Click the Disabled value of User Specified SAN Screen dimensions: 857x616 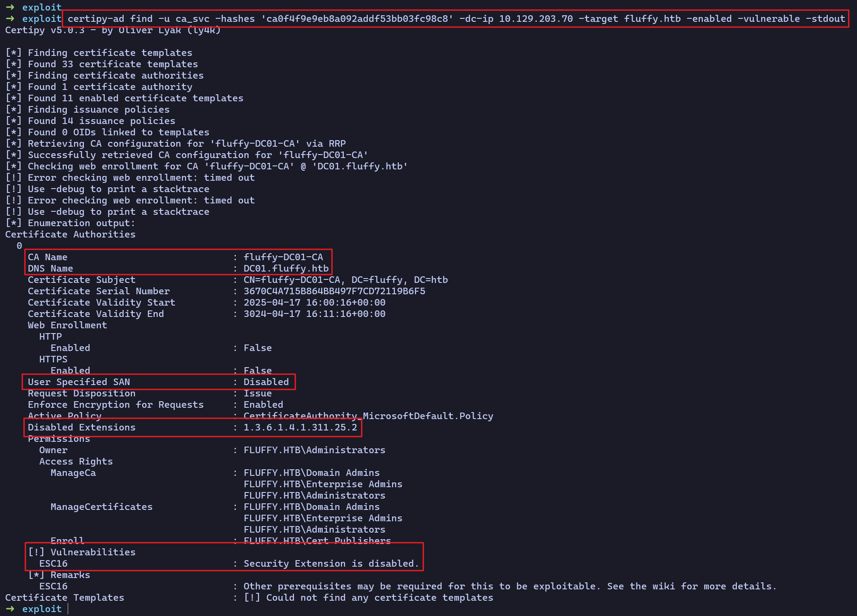[x=266, y=382]
